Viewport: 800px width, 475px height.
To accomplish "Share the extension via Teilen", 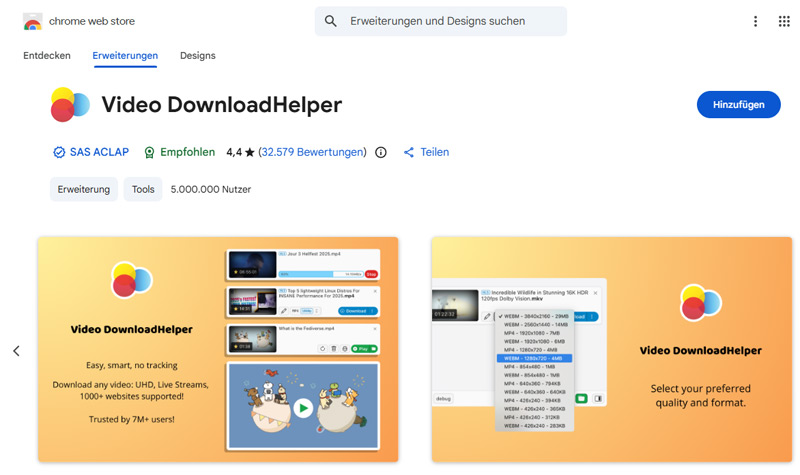I will 427,152.
